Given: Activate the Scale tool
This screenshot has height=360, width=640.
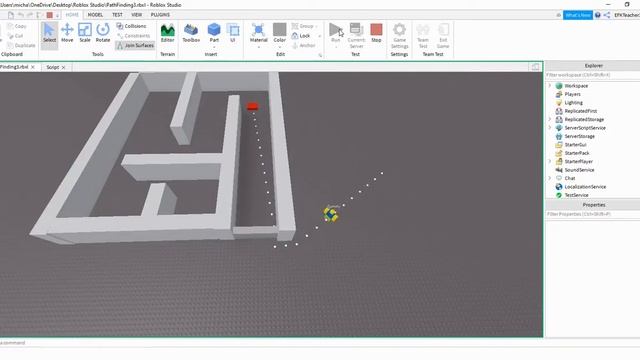Looking at the screenshot, I should [x=85, y=33].
